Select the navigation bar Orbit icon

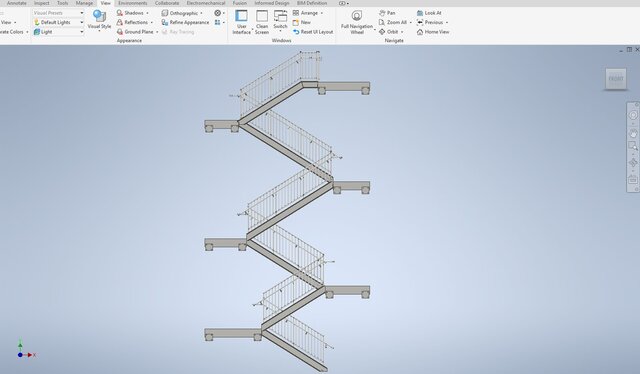[x=633, y=163]
